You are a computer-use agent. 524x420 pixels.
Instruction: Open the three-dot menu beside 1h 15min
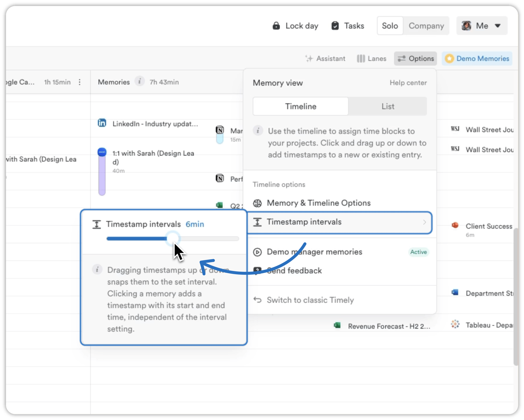[80, 82]
